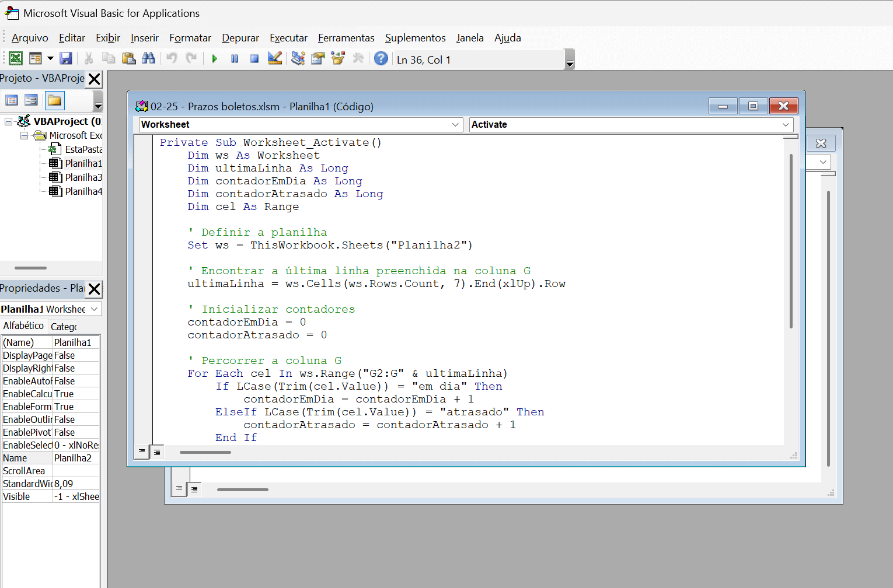Open the Editar menu
Image resolution: width=893 pixels, height=588 pixels.
pyautogui.click(x=72, y=38)
